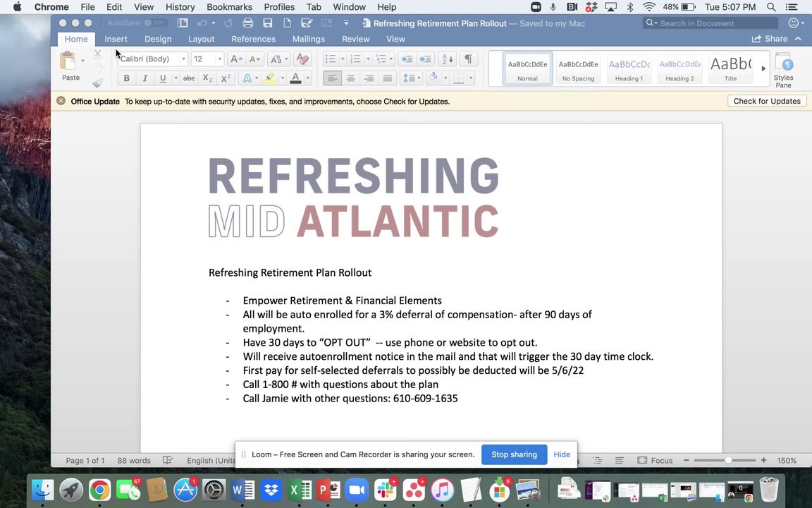The width and height of the screenshot is (812, 508).
Task: Click the zoom slider handle
Action: [x=729, y=460]
